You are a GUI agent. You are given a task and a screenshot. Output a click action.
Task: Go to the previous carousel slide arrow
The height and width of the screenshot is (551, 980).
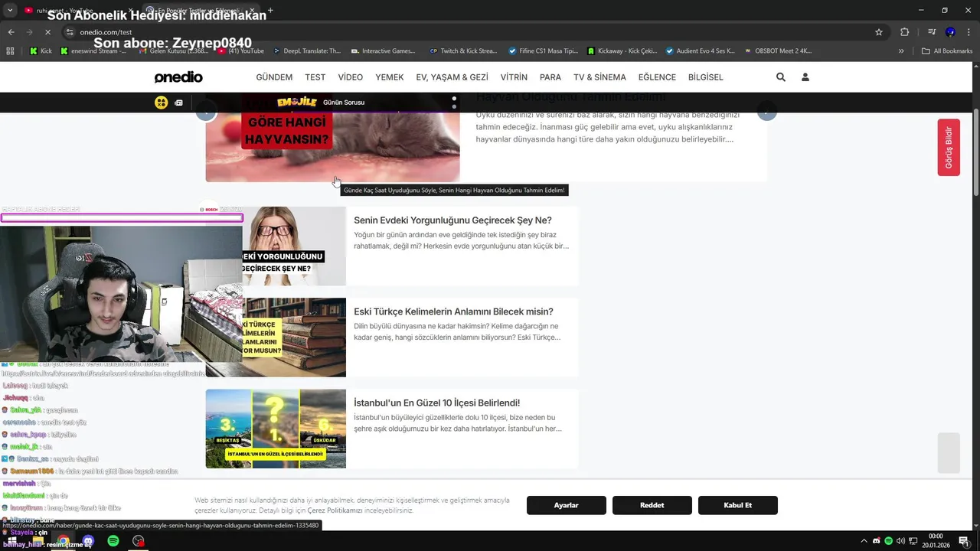tap(205, 112)
